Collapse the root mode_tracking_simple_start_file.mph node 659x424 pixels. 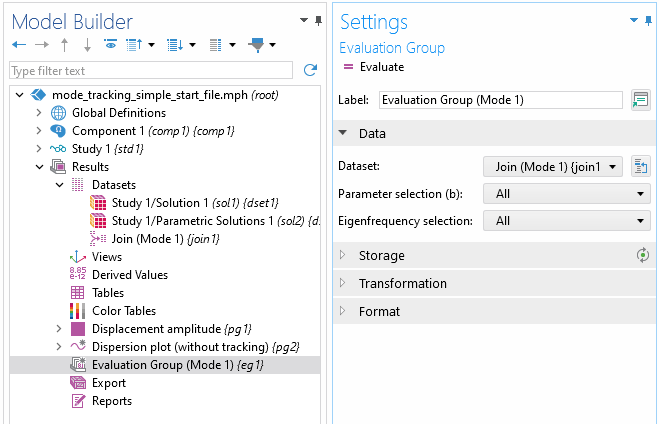coord(19,95)
